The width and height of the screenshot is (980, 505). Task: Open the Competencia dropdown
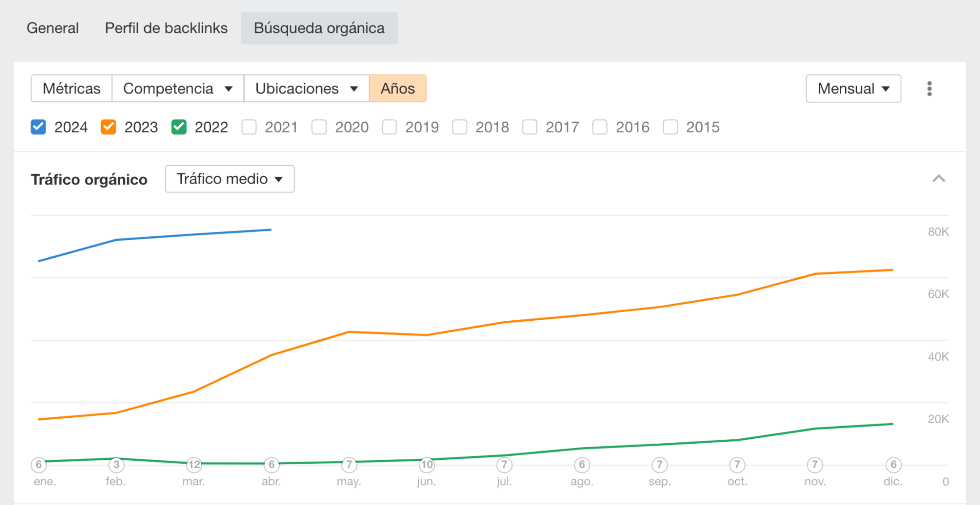(x=177, y=89)
